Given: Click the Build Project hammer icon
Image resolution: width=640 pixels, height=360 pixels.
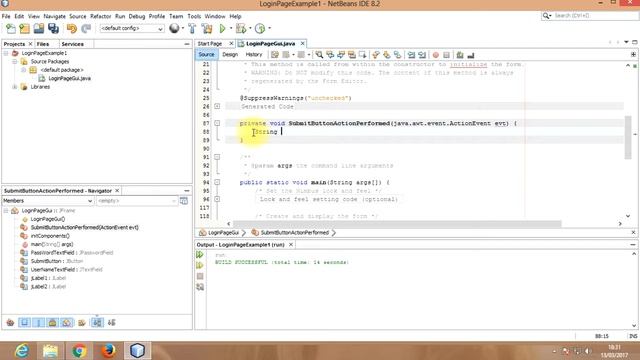Looking at the screenshot, I should coord(192,29).
